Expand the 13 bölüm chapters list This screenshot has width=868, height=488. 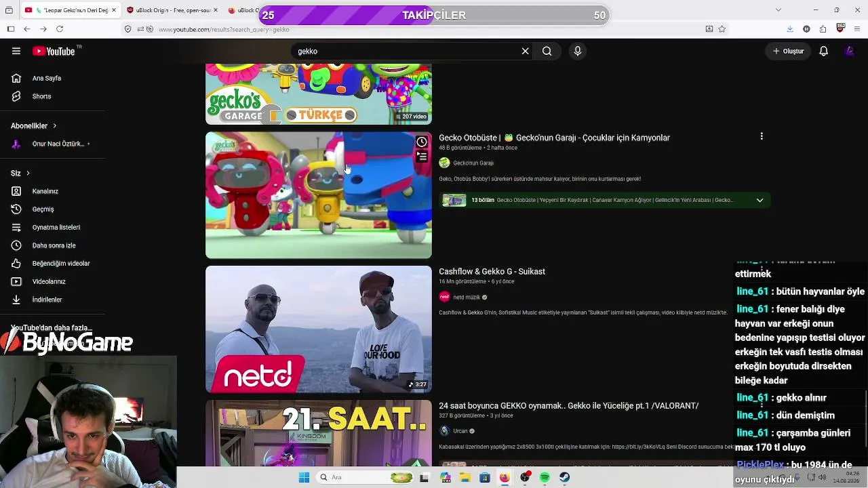click(x=759, y=201)
